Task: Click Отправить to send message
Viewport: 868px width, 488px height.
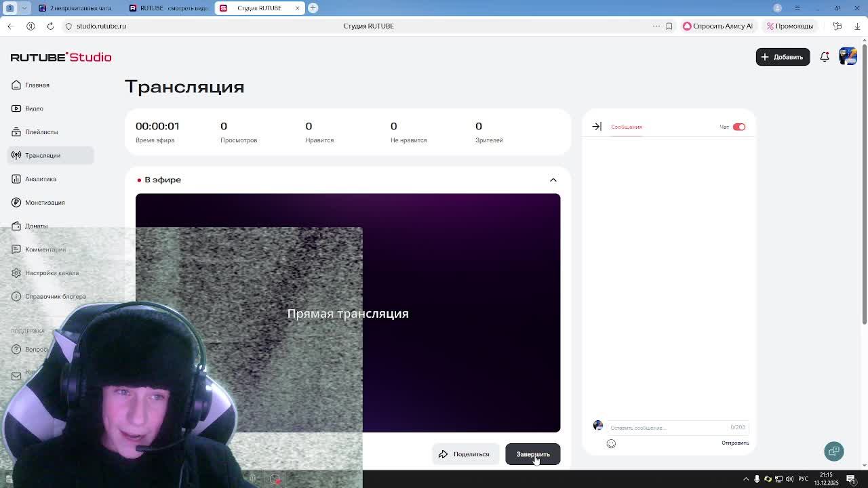Action: (x=735, y=443)
